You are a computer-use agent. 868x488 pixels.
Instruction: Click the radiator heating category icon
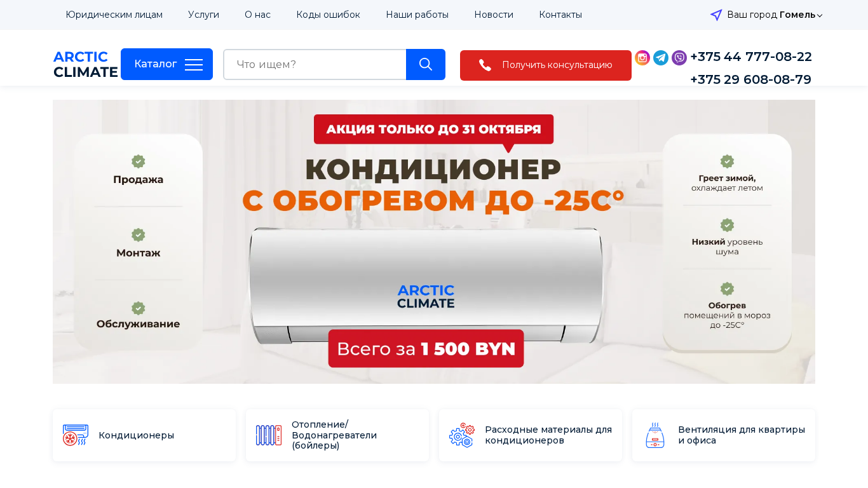(269, 435)
